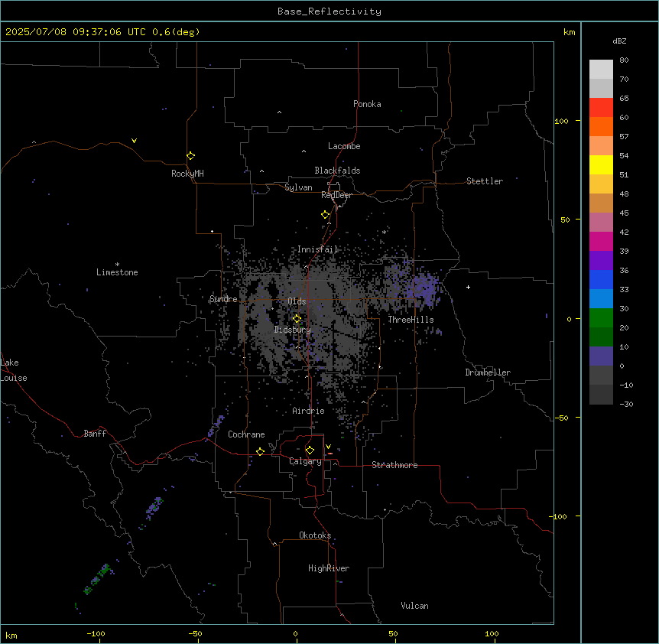659x644 pixels.
Task: Click the dBZ legend heading
Action: point(619,41)
